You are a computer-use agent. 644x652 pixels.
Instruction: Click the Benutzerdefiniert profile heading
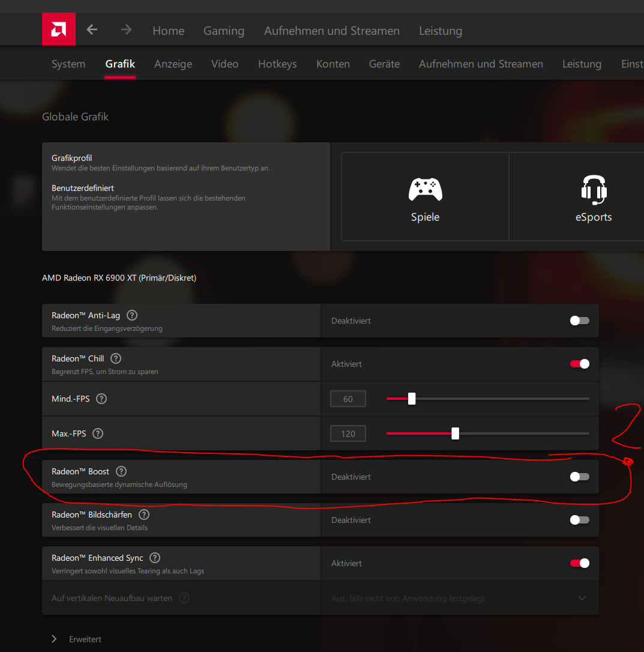(x=83, y=188)
